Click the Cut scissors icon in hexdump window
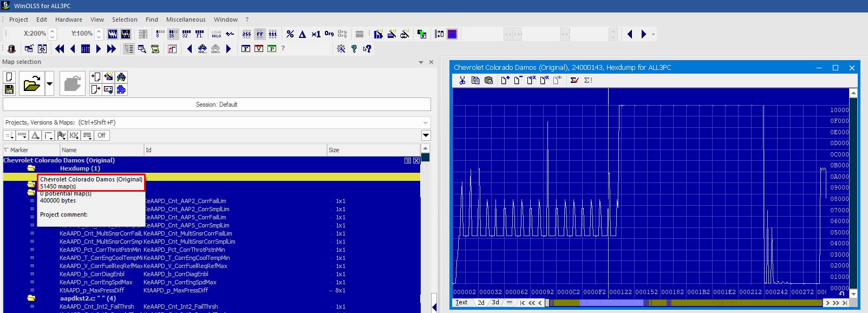This screenshot has width=868, height=313. click(462, 80)
